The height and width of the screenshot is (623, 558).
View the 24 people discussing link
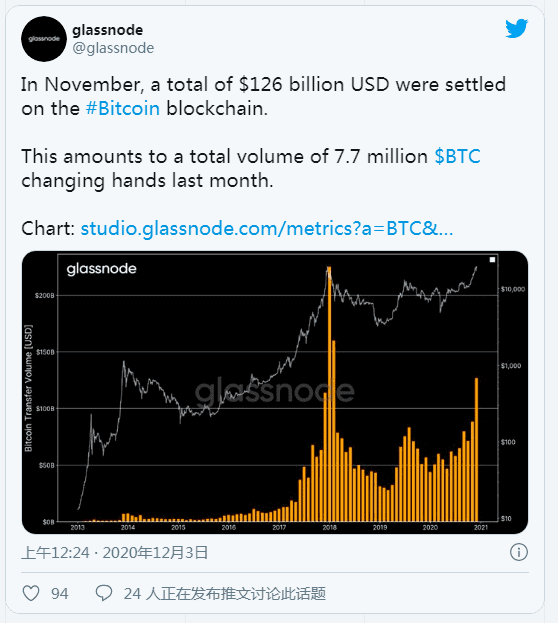coord(225,594)
